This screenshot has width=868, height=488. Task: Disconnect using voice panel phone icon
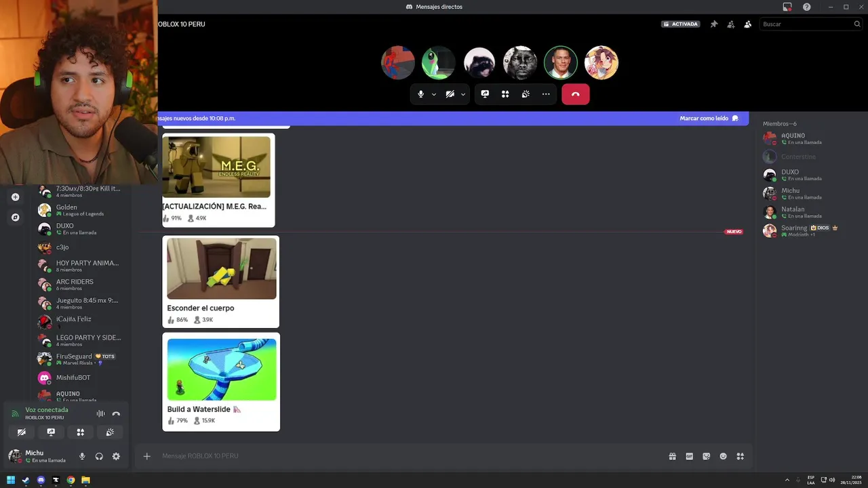coord(116,413)
